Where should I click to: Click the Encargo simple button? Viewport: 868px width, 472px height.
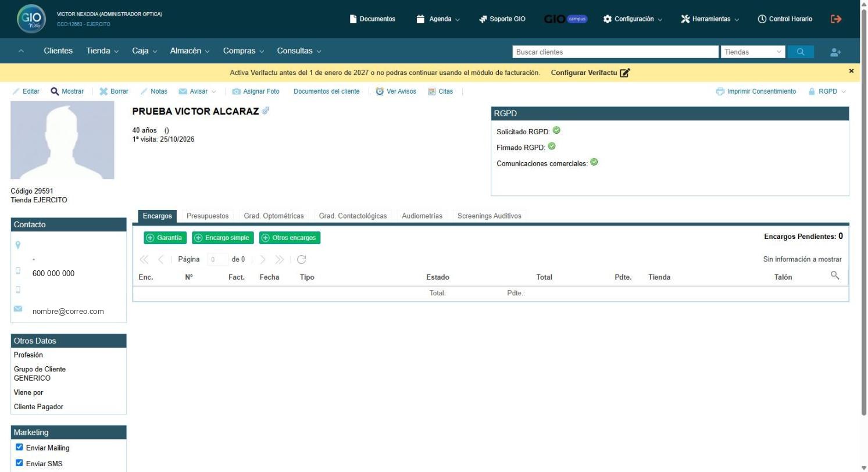click(x=223, y=238)
